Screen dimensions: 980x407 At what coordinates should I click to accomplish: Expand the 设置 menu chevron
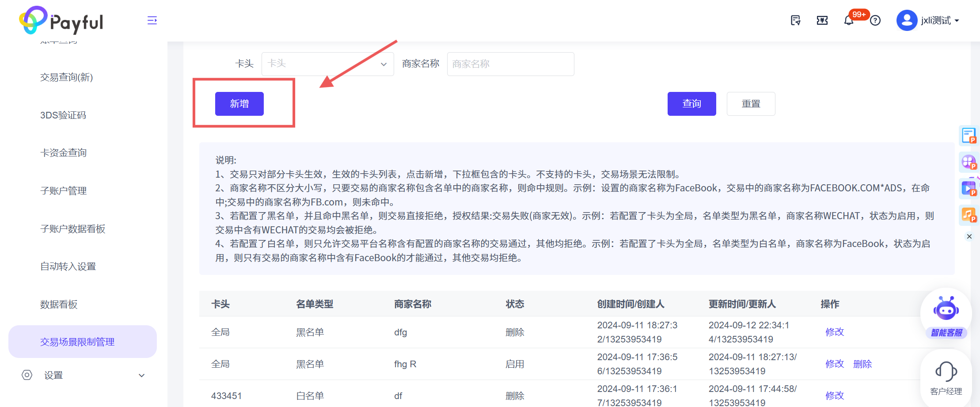click(x=142, y=376)
